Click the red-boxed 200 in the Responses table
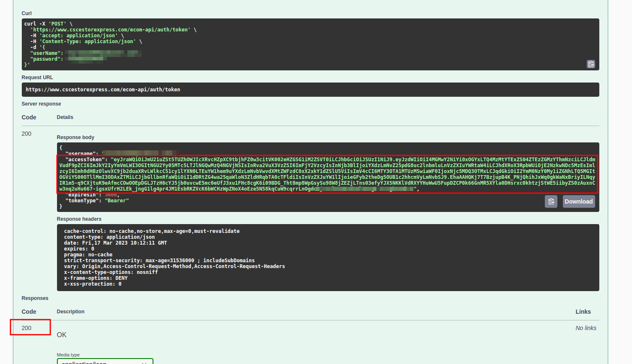 coord(26,328)
